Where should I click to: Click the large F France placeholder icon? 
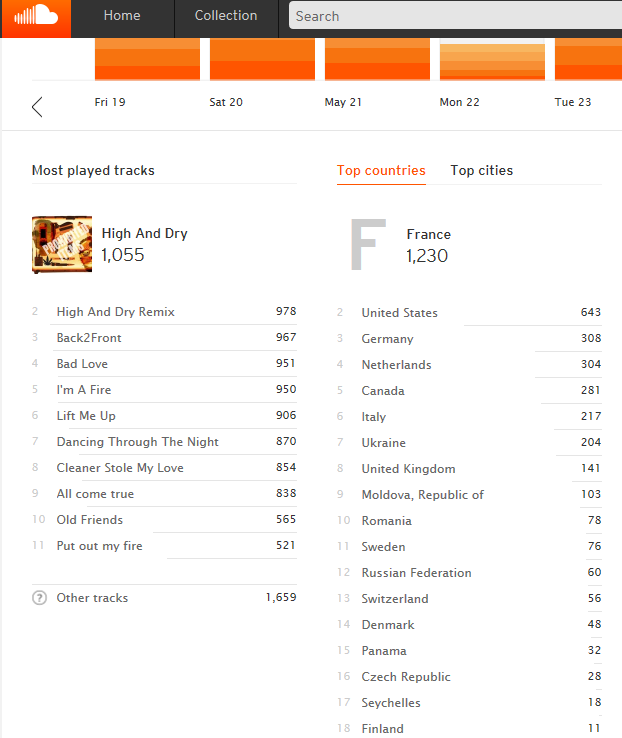[x=367, y=245]
